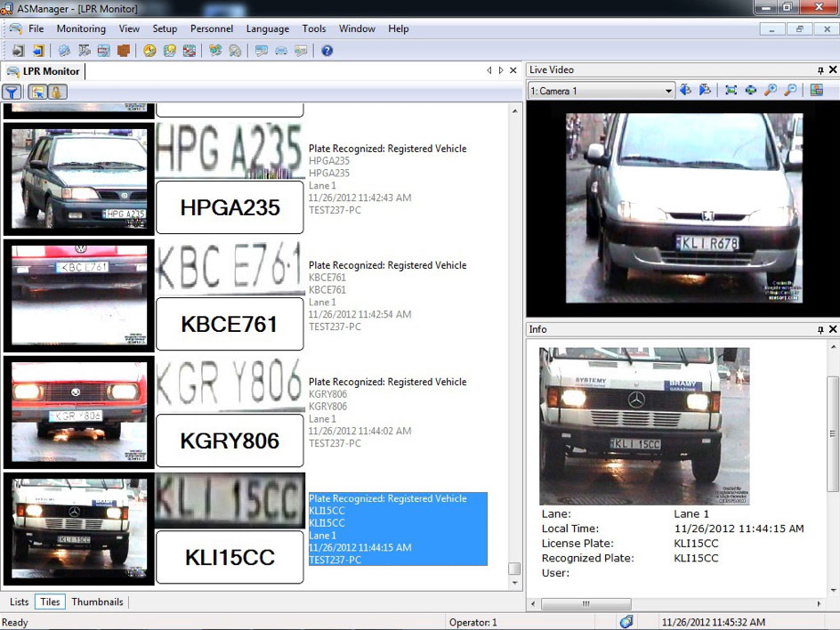Click the zoom in magnifier in Live Video

coord(771,91)
